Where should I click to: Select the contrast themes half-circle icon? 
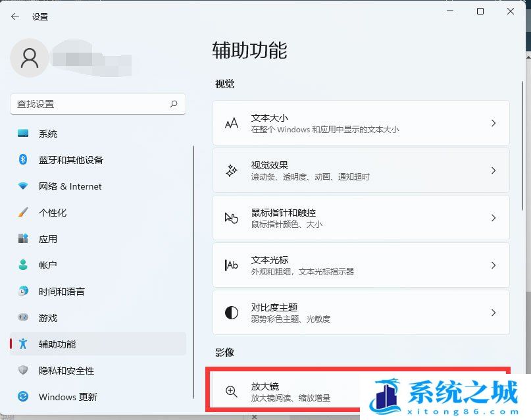(231, 312)
